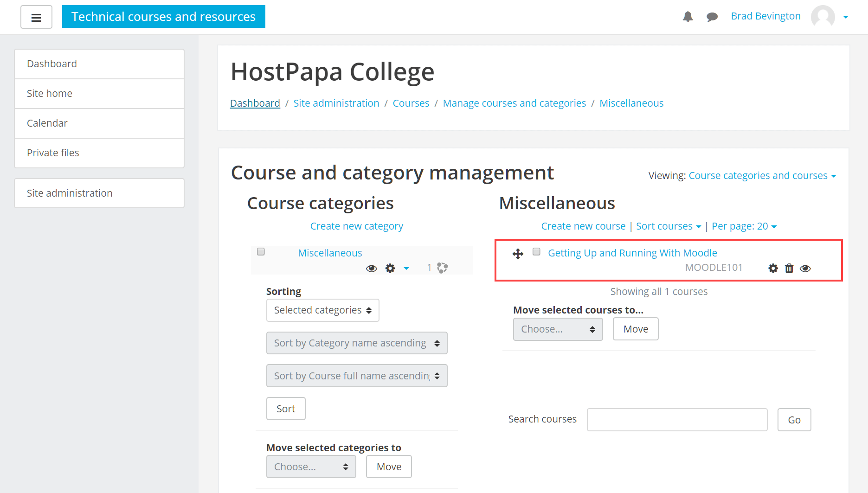Open Miscellaneous category link in list
Screen dimensions: 868x493
coord(330,253)
